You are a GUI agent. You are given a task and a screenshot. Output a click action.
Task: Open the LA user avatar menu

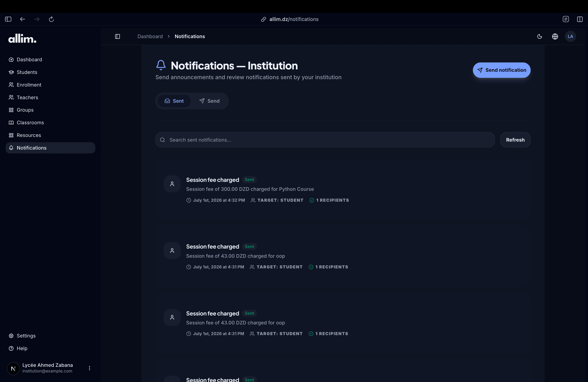[x=570, y=36]
